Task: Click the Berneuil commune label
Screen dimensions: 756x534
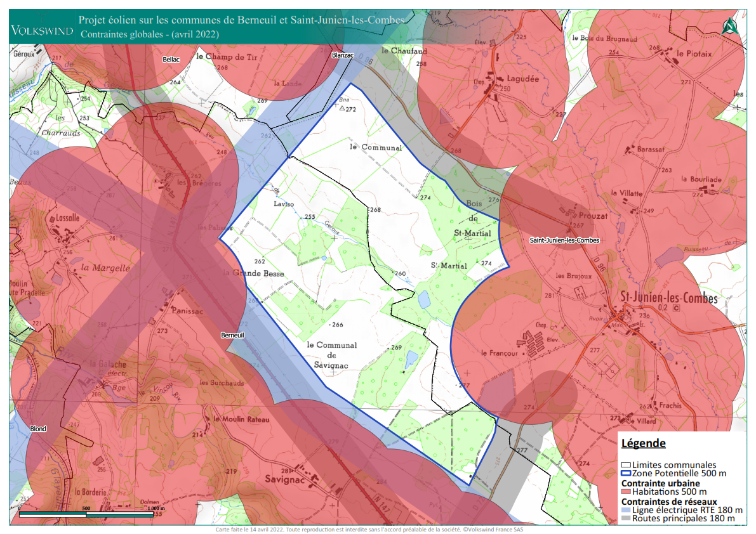Action: pos(233,334)
